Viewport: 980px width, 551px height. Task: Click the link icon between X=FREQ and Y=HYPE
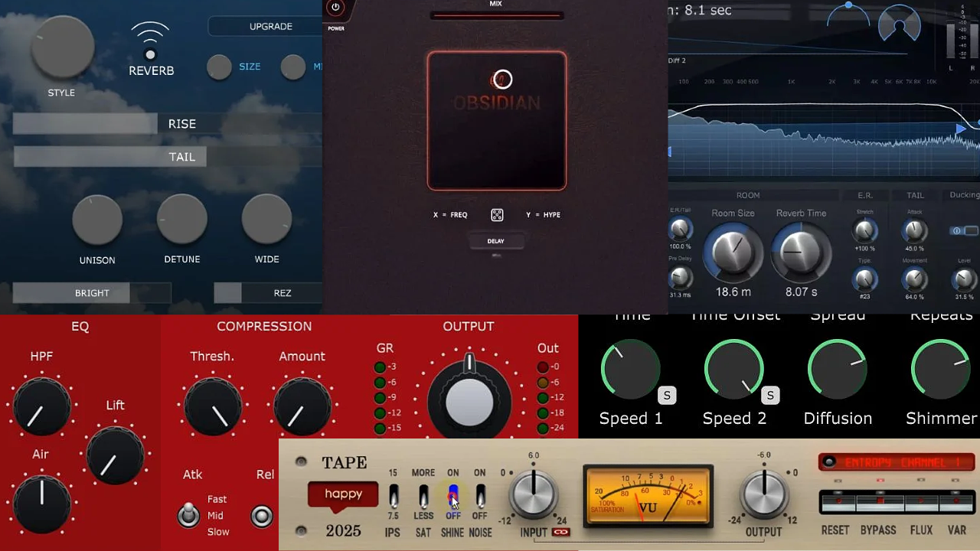pyautogui.click(x=497, y=215)
